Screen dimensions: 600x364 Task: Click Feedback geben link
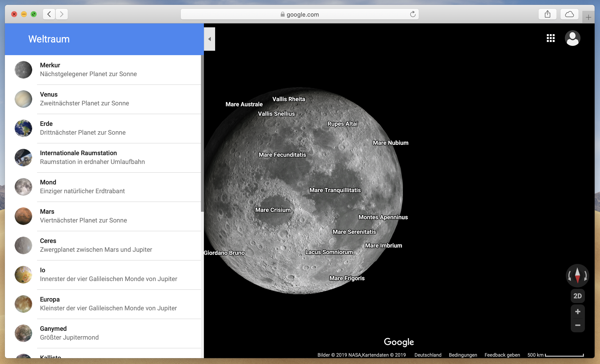(x=502, y=355)
